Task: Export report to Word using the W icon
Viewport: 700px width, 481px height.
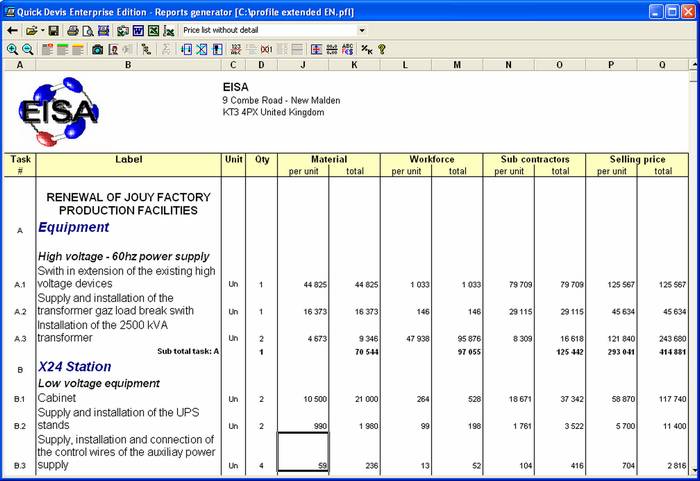Action: pos(138,31)
